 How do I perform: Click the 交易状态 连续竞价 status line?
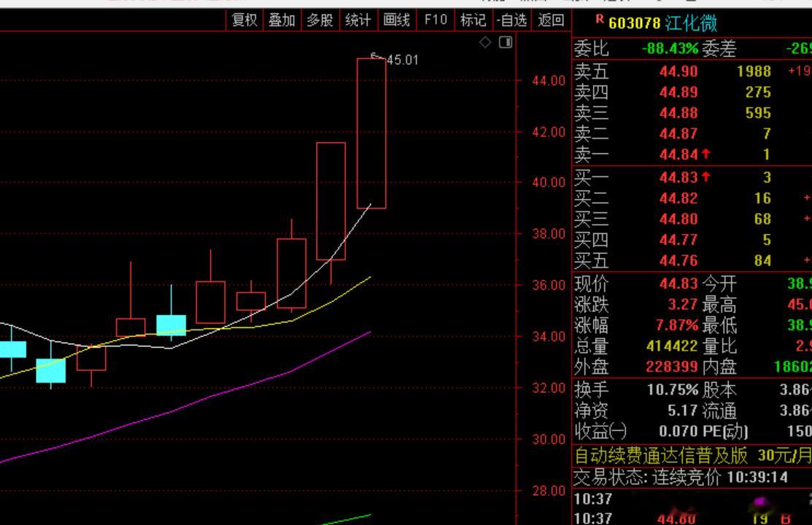coord(681,478)
